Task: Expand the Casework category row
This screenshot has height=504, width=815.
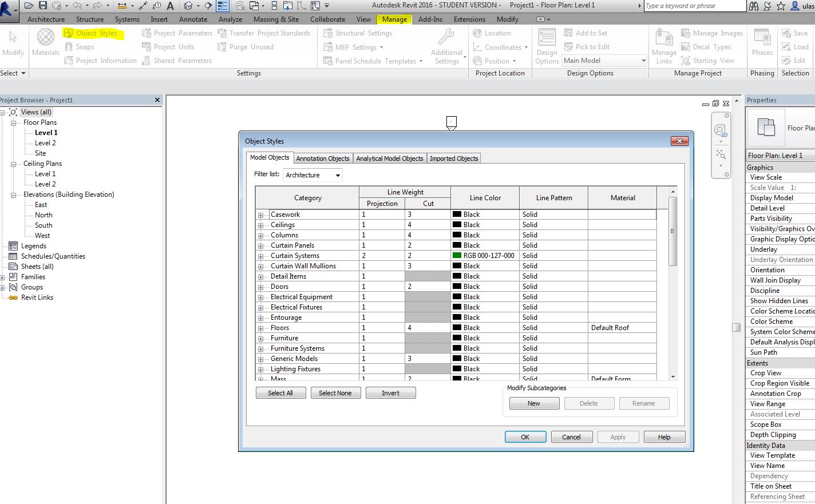Action: click(x=260, y=215)
